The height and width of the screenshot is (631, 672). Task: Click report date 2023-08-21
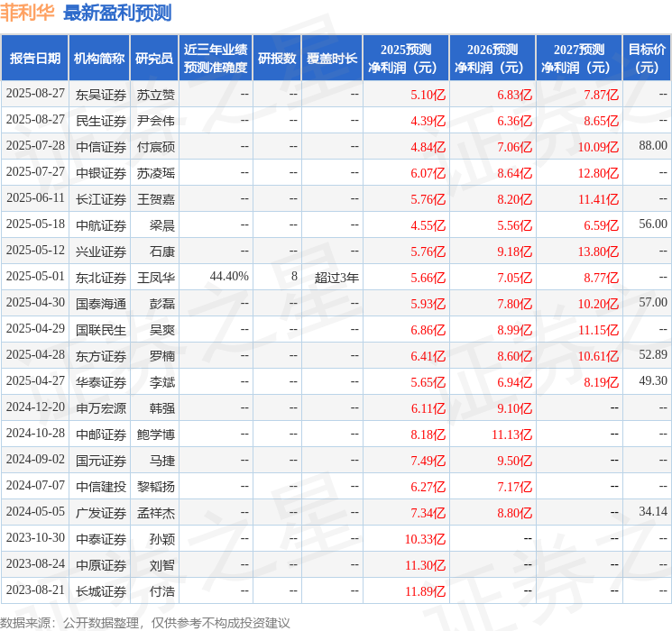[x=35, y=590]
